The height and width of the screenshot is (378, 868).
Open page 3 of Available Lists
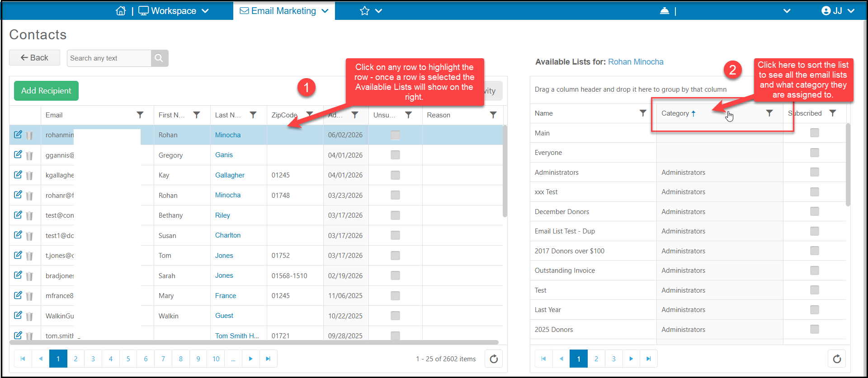tap(614, 359)
